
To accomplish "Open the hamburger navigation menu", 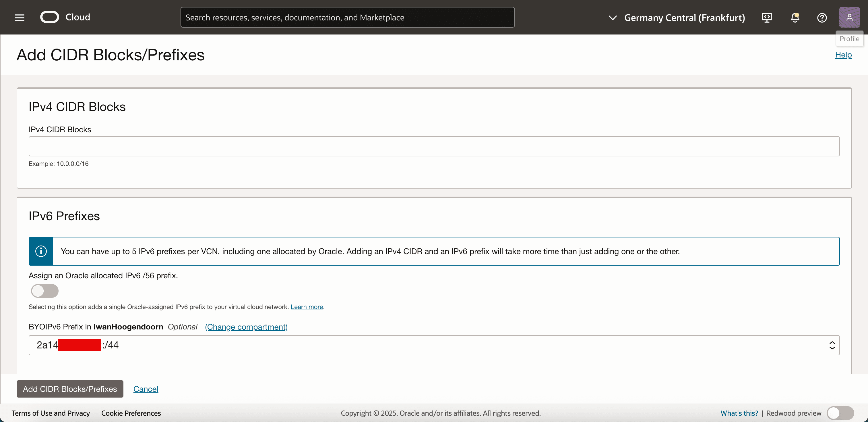I will pyautogui.click(x=20, y=18).
